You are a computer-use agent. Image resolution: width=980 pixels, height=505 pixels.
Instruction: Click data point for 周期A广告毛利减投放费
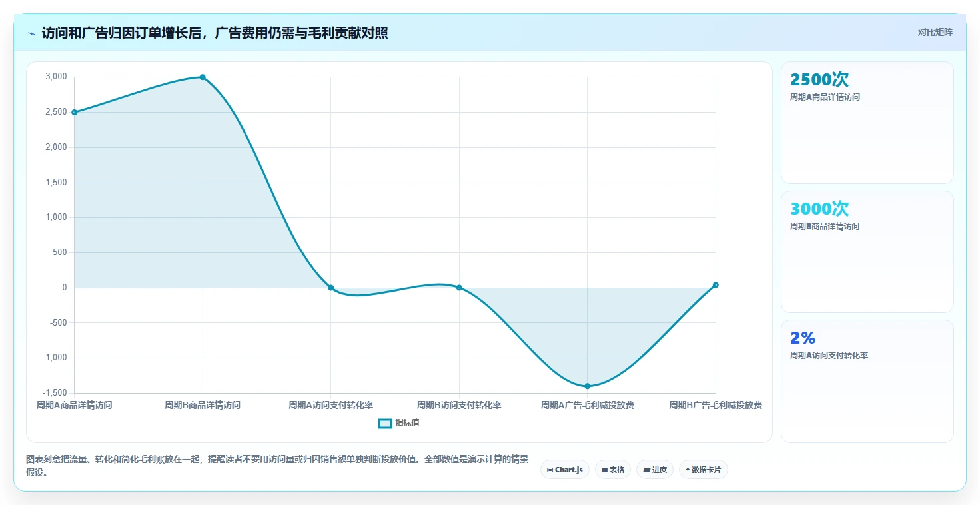click(587, 386)
